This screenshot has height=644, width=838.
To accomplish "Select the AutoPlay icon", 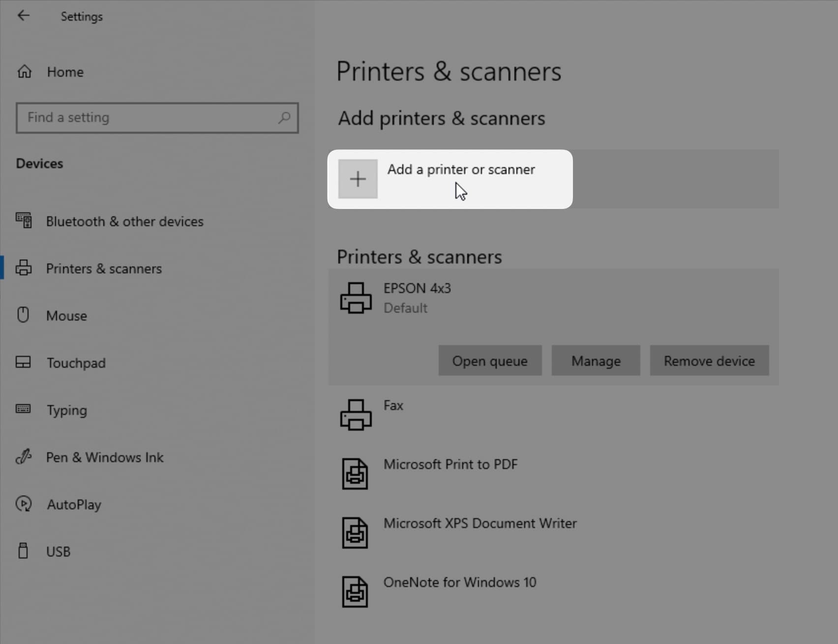I will click(23, 504).
